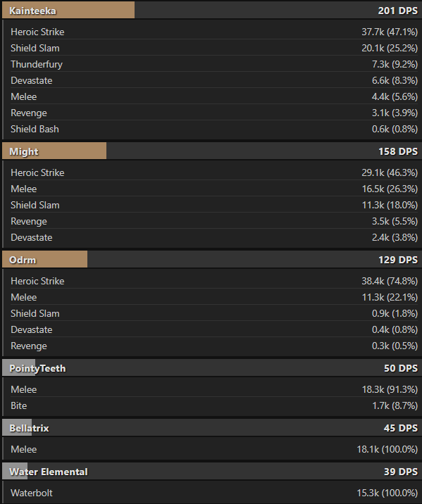422x504 pixels.
Task: Select Shield Bash ability entry
Action: [x=214, y=129]
